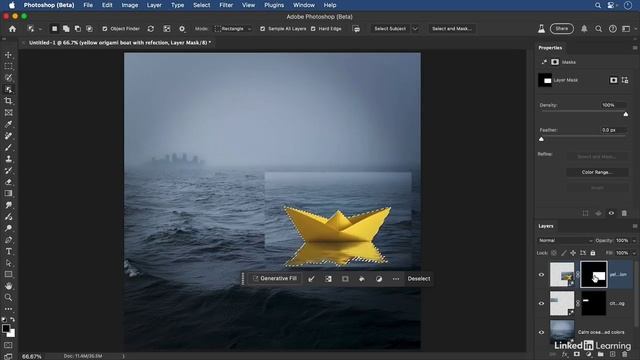Screen dimensions: 640x360
Task: Open the Layers panel menu
Action: pyautogui.click(x=635, y=226)
